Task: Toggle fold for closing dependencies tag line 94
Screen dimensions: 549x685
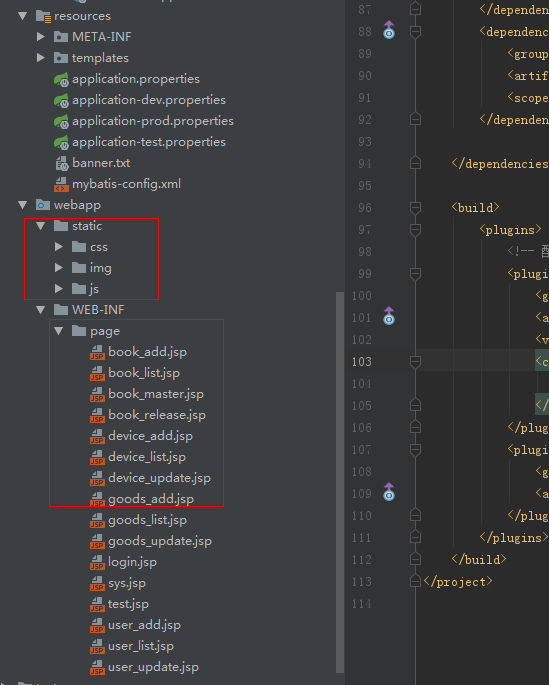Action: [415, 163]
